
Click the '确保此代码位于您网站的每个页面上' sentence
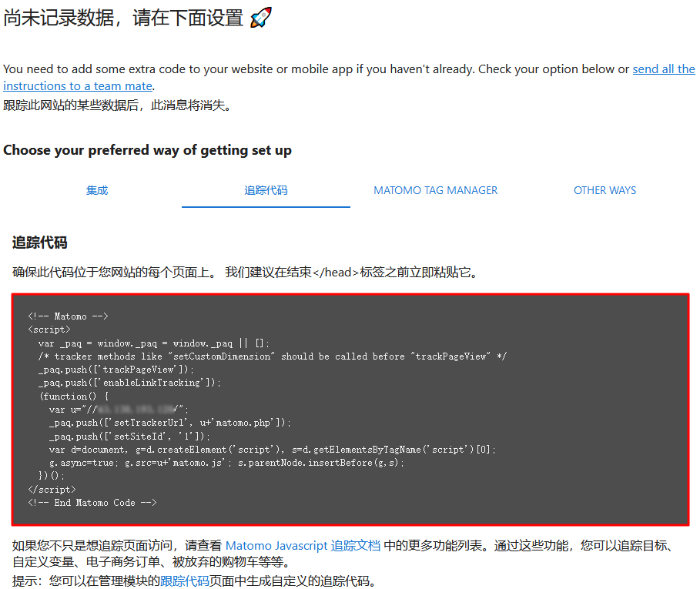246,273
